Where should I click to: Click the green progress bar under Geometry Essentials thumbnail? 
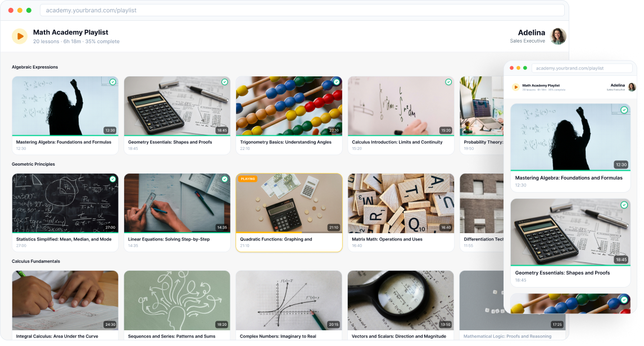177,135
